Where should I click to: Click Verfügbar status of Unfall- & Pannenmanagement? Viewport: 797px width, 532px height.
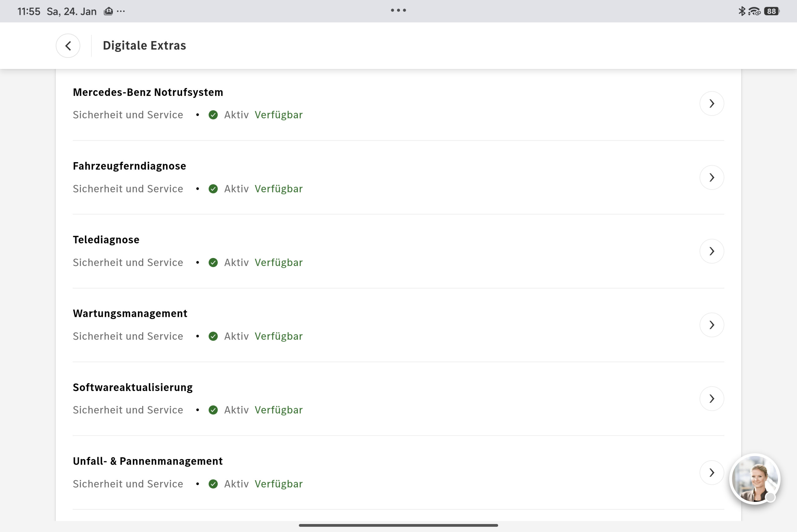click(x=279, y=484)
